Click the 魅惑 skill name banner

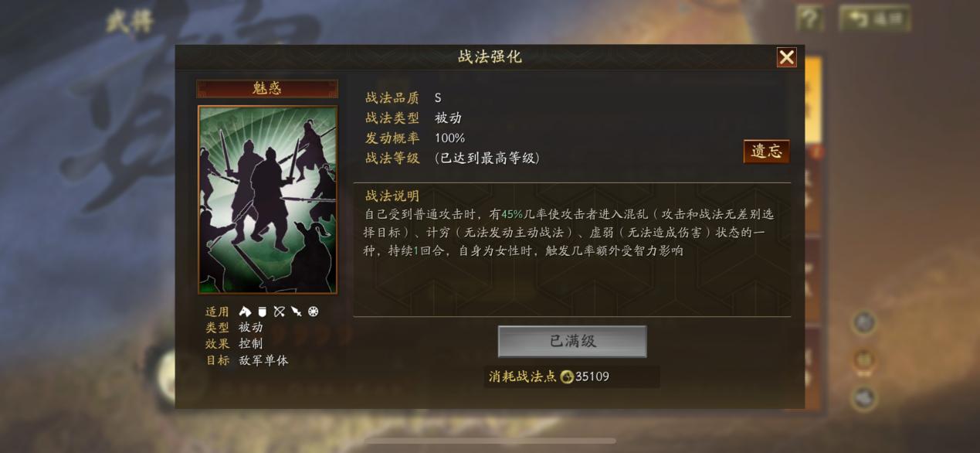click(x=267, y=88)
